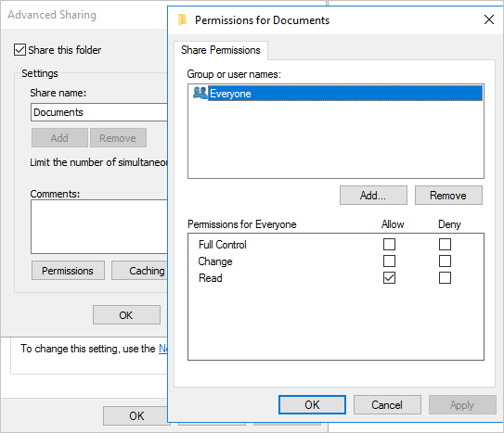Click 'Read' permission label
Screen dimensions: 504x433
point(210,278)
